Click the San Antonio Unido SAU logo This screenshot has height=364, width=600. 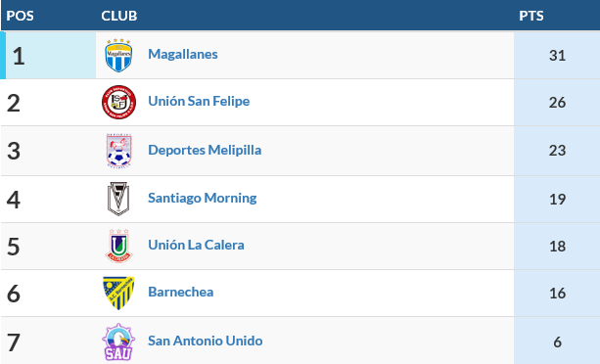point(118,341)
